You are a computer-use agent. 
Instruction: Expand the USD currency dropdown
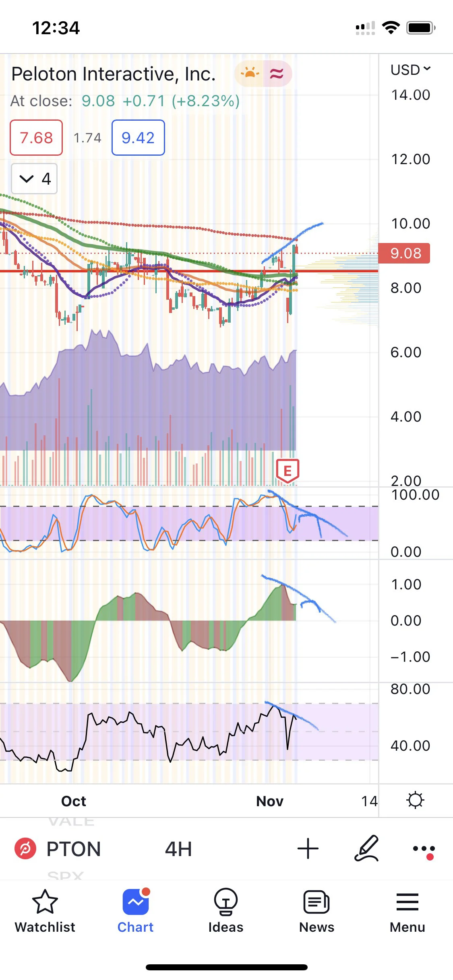(x=410, y=70)
